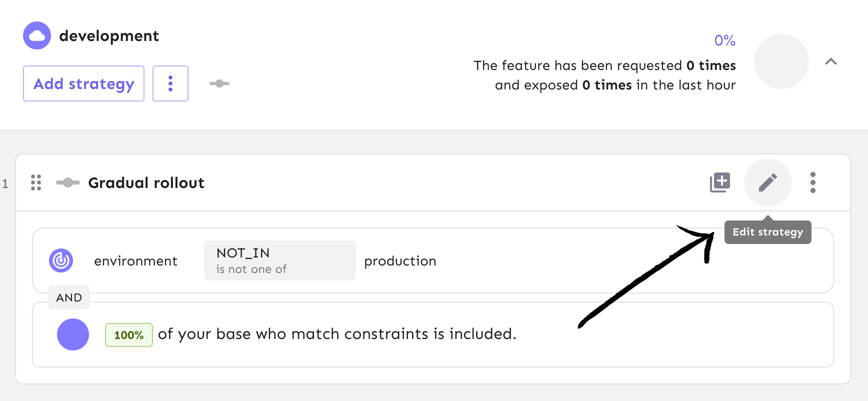The height and width of the screenshot is (401, 868).
Task: Click the production constraint value text
Action: pyautogui.click(x=400, y=260)
